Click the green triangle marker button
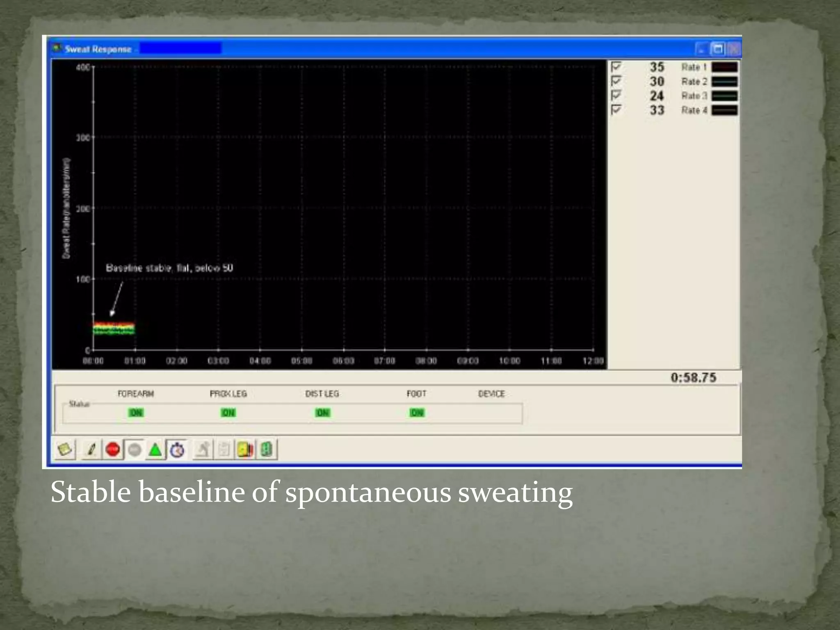Image resolution: width=840 pixels, height=630 pixels. 155,450
